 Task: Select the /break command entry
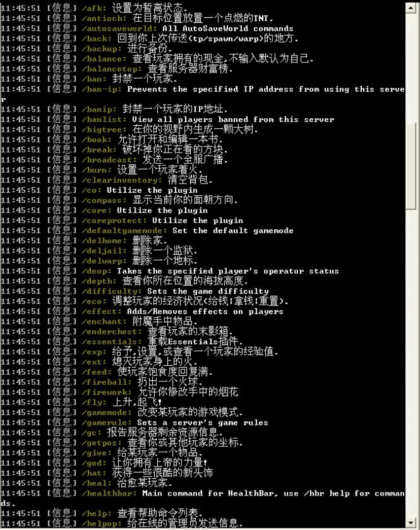114,150
